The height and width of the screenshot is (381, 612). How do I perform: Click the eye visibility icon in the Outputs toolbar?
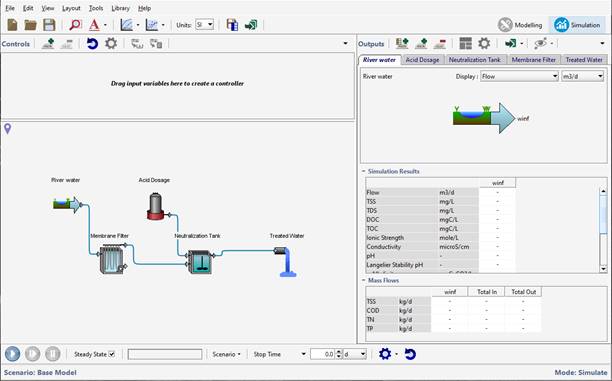tap(541, 43)
